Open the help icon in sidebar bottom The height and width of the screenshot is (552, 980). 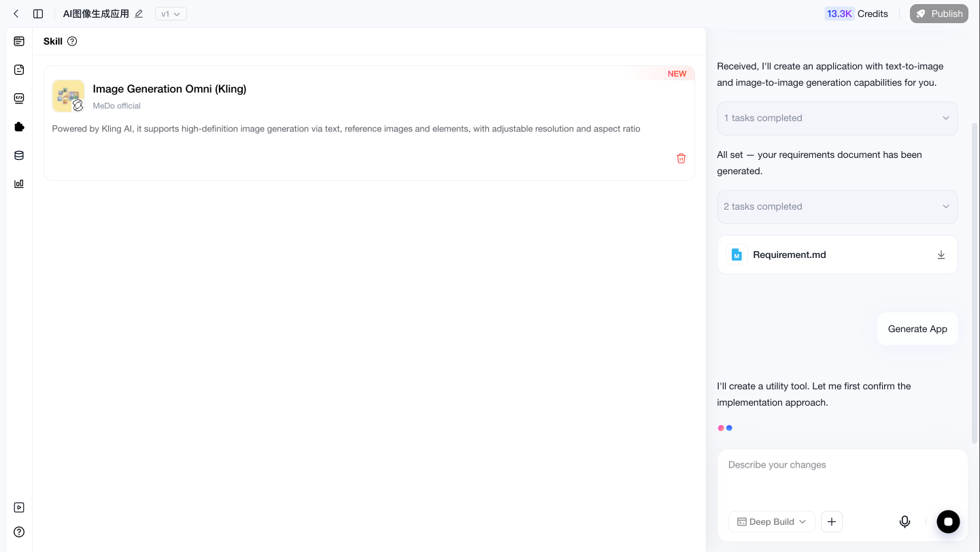tap(19, 532)
